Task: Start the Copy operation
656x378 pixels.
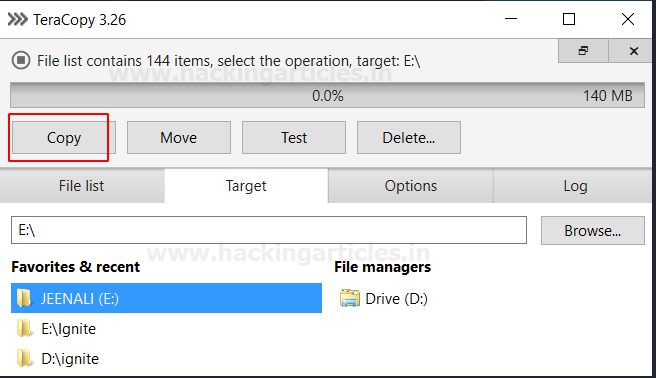Action: pyautogui.click(x=64, y=138)
